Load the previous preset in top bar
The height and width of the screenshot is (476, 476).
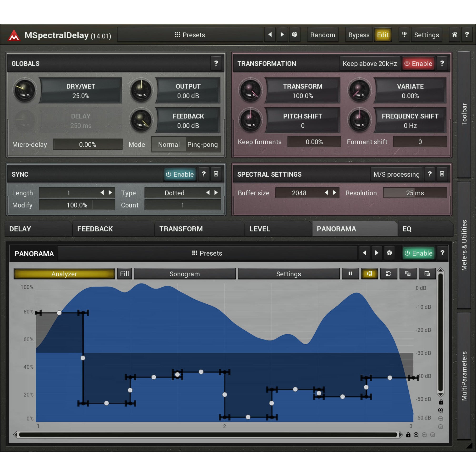coord(270,35)
